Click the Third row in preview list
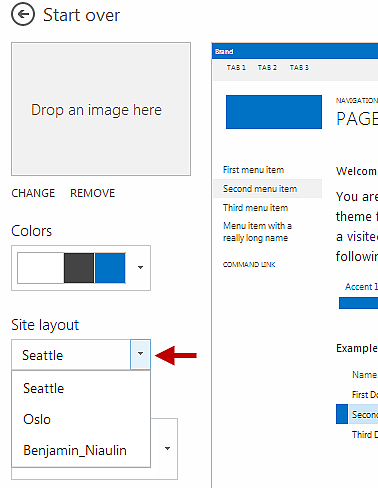 [365, 434]
